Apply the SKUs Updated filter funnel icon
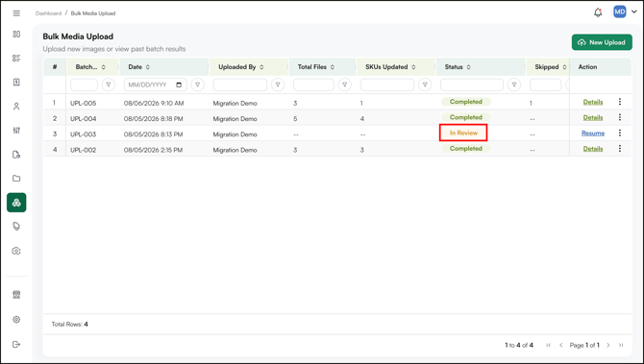The height and width of the screenshot is (364, 644). (425, 85)
